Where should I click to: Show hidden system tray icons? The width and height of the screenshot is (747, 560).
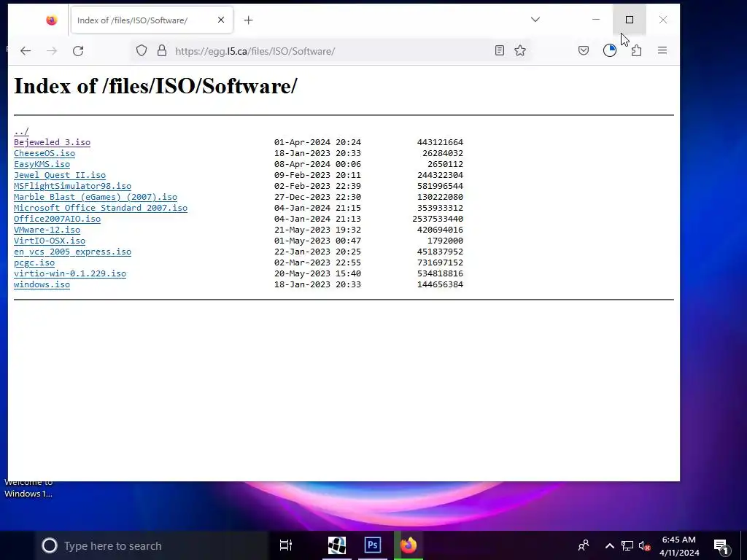click(x=609, y=545)
